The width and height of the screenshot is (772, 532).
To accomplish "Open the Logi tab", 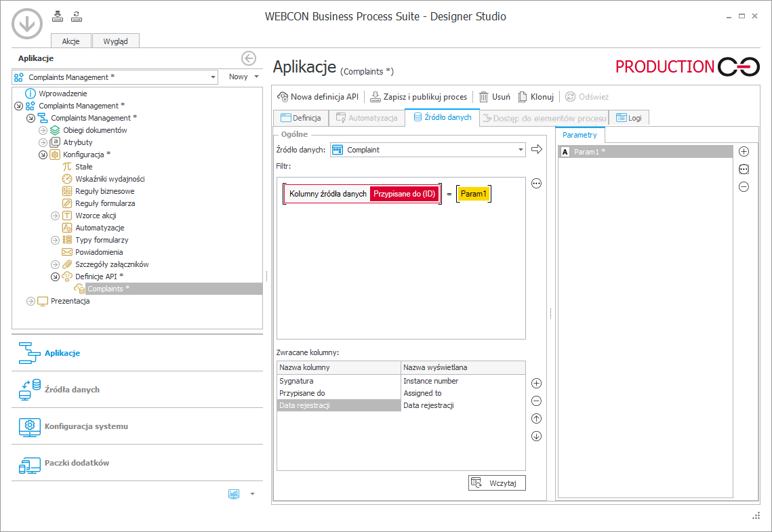I will click(628, 118).
